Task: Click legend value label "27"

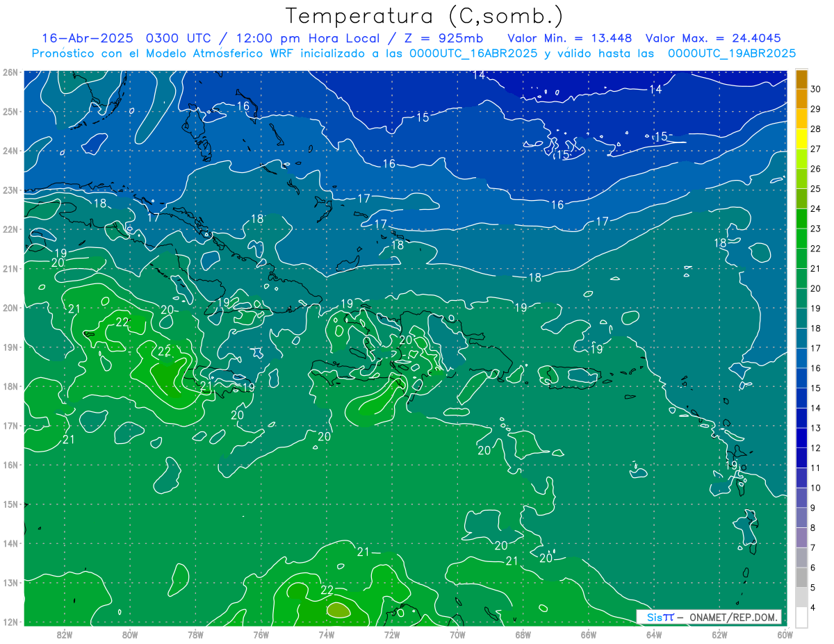Action: tap(816, 149)
